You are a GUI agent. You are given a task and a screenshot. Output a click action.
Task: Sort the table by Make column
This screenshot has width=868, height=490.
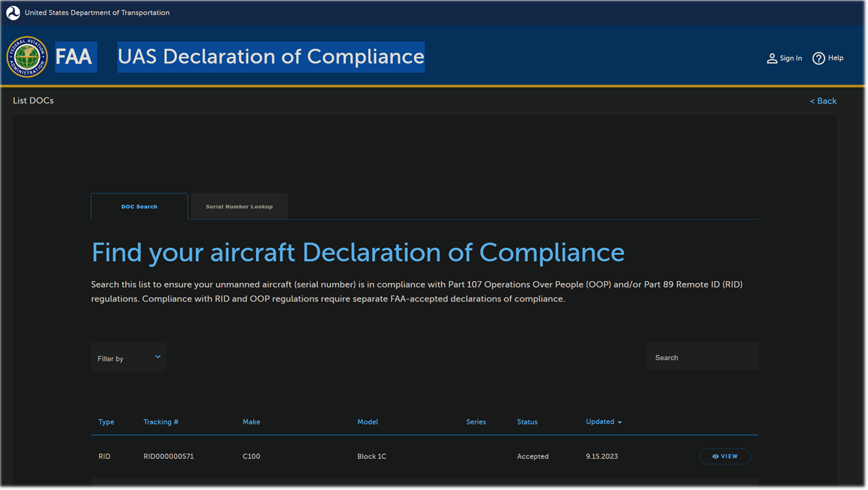click(x=251, y=422)
